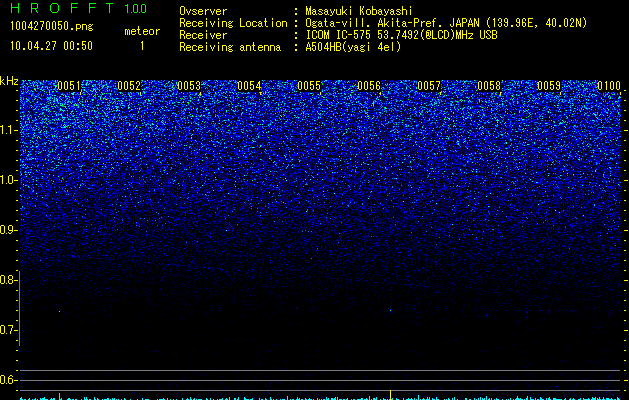Click the observer name Masayuki Kobayashi

click(359, 11)
